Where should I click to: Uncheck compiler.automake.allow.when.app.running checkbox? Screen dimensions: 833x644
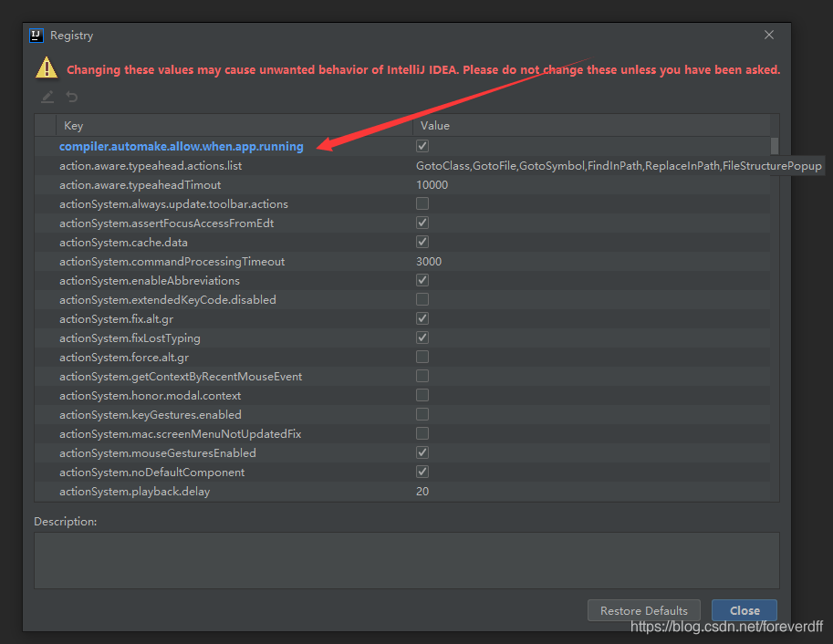pos(422,146)
